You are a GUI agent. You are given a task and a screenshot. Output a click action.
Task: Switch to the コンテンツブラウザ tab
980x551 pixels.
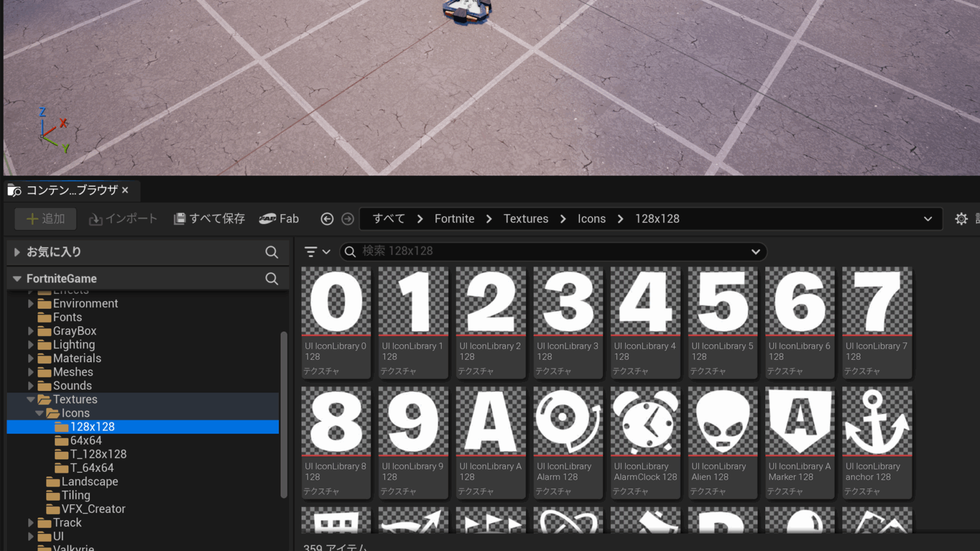tap(70, 190)
